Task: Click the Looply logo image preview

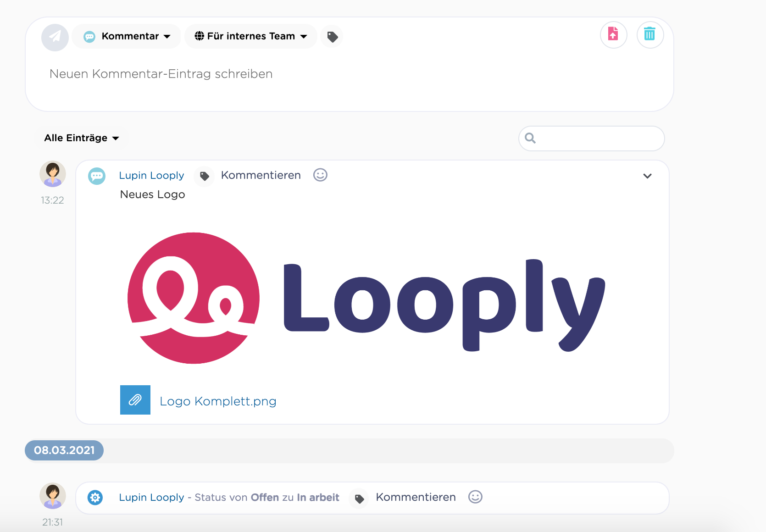Action: click(x=366, y=298)
